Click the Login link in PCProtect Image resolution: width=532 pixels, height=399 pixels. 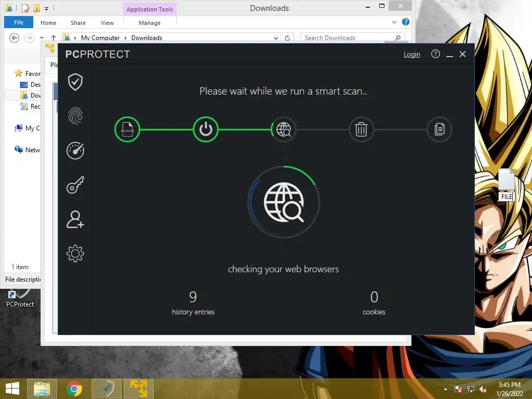pyautogui.click(x=411, y=54)
